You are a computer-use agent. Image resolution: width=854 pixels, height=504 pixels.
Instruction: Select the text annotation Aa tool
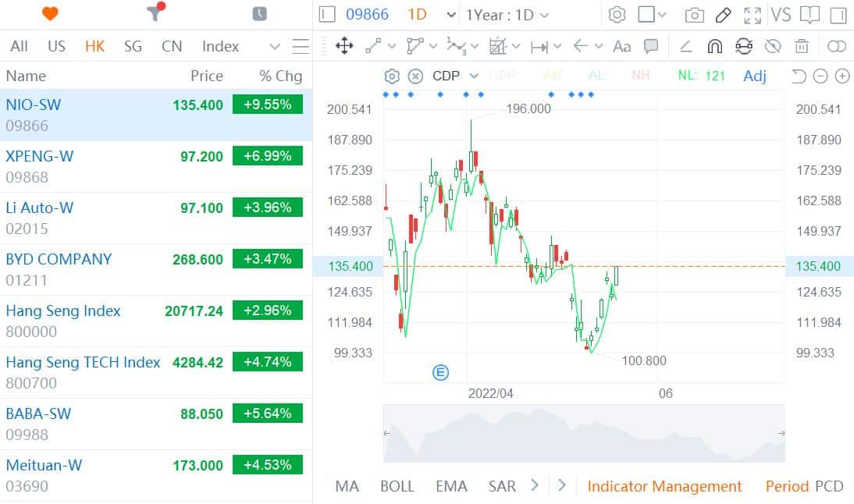pyautogui.click(x=621, y=47)
